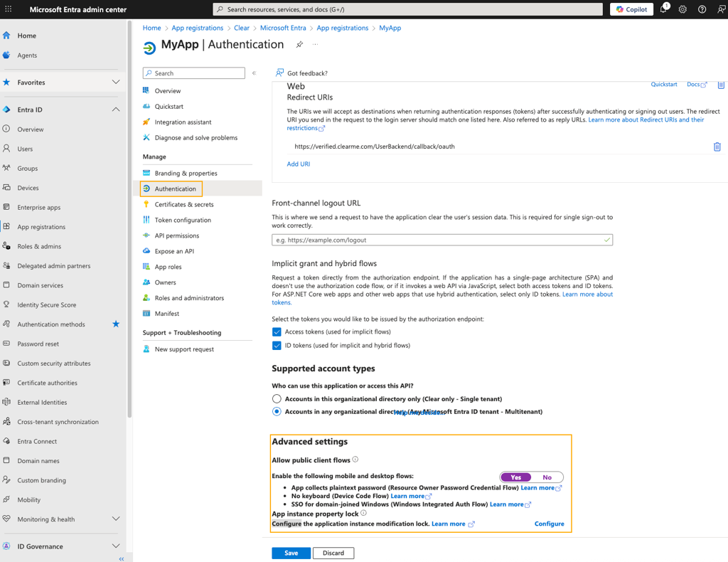Set public client flows to Yes
The image size is (728, 562).
516,477
